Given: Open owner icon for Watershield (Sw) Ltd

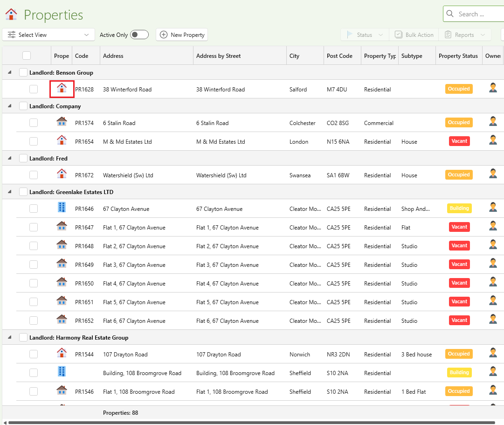Looking at the screenshot, I should (493, 173).
